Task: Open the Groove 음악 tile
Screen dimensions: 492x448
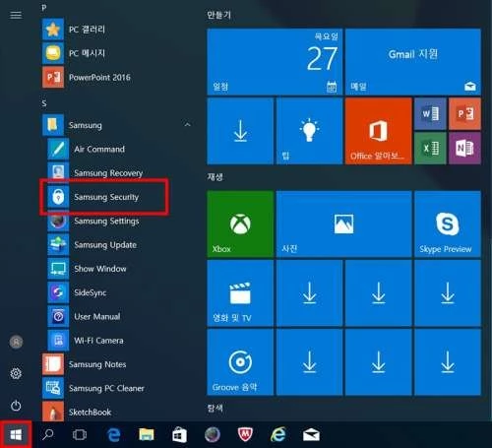Action: 240,362
